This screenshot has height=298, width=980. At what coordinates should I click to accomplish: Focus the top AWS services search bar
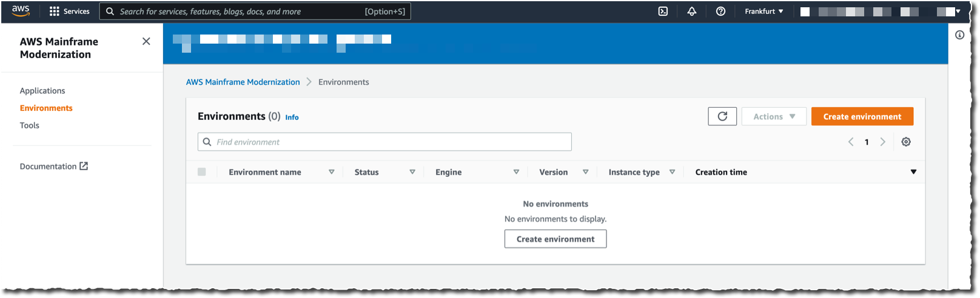point(255,11)
